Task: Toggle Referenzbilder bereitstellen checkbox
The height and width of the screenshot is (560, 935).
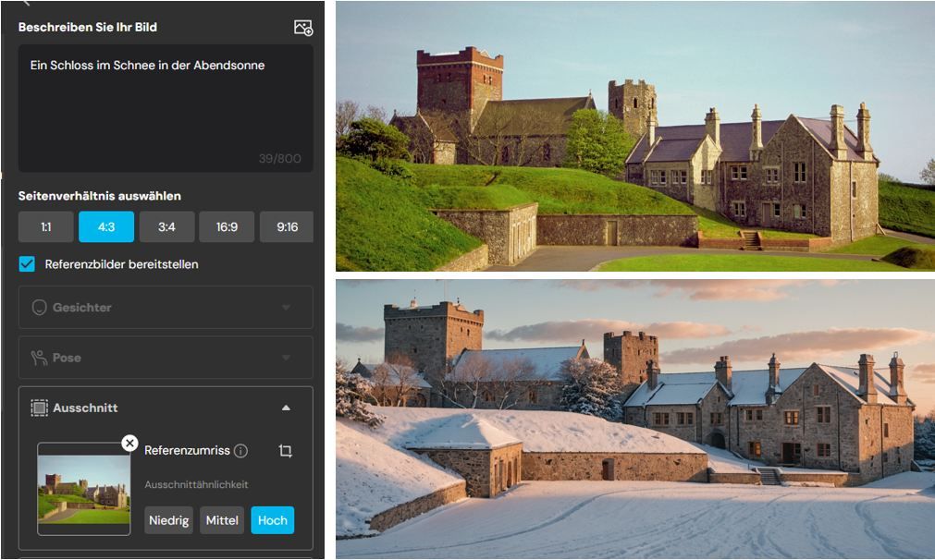Action: coord(27,264)
